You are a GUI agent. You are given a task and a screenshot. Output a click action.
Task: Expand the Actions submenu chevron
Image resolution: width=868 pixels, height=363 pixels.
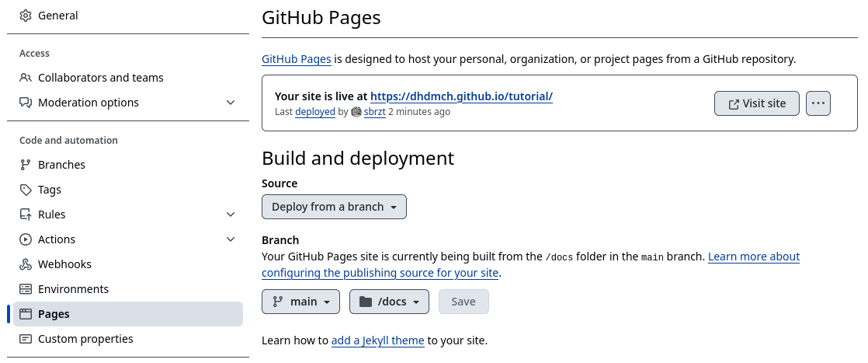click(231, 239)
